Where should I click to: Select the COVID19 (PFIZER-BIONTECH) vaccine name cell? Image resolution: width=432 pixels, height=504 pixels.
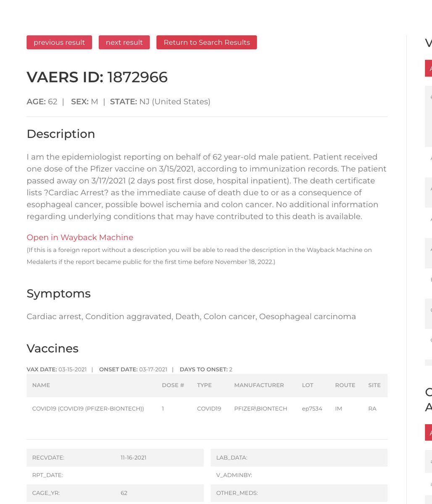tap(88, 409)
